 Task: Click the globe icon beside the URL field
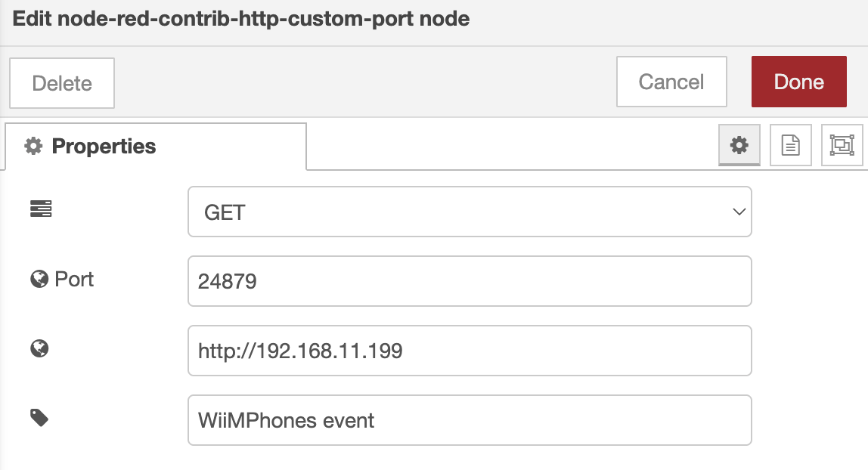[39, 348]
